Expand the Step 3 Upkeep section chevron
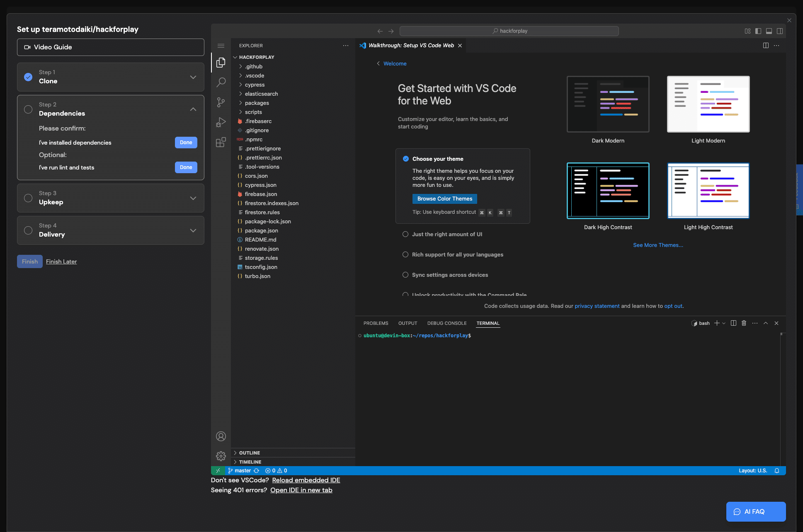This screenshot has height=532, width=803. coord(193,198)
